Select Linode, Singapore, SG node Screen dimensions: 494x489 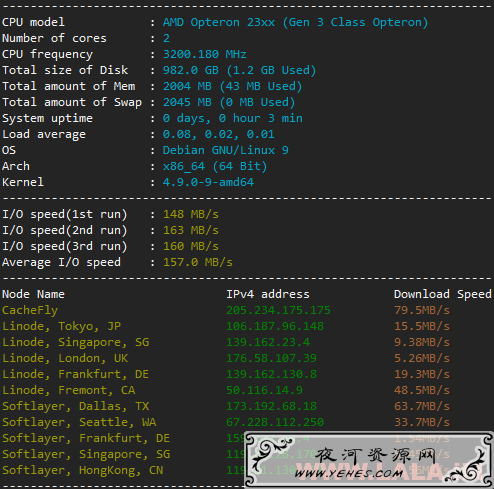point(76,342)
